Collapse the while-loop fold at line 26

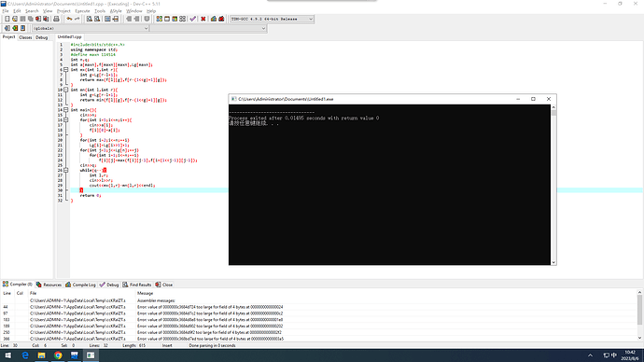click(x=65, y=171)
